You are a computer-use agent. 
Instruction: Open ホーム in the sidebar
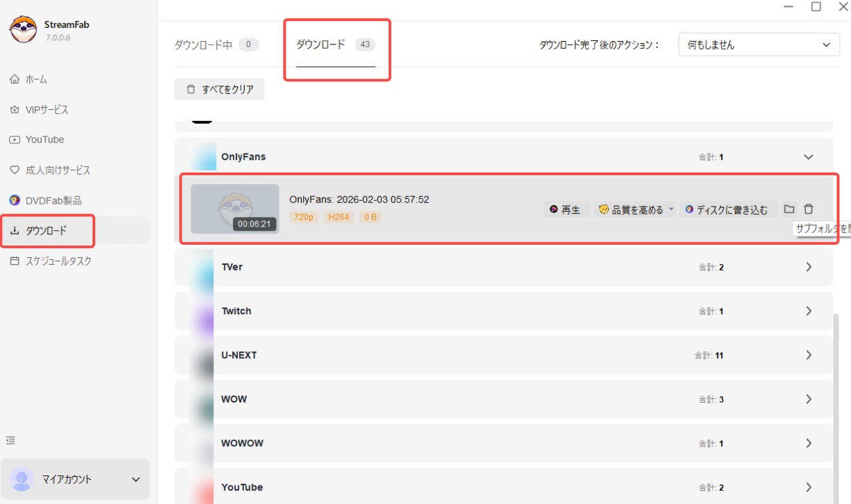coord(36,79)
